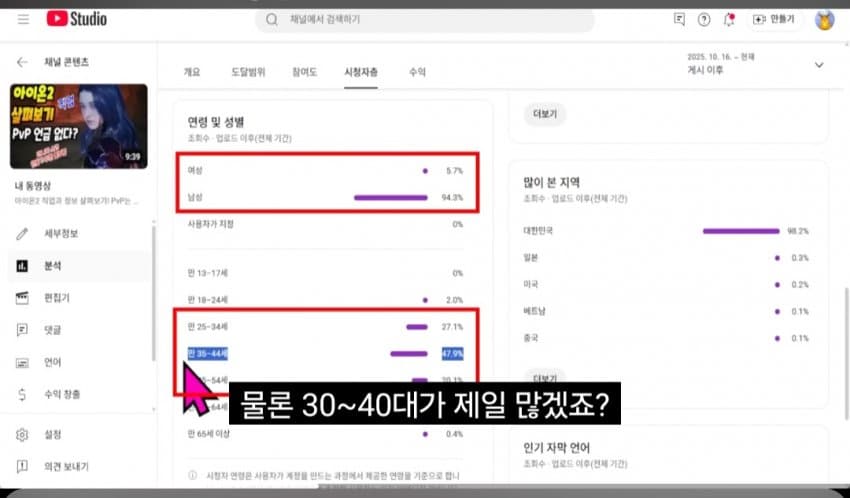Click the 만들기 create button
Screen dimensions: 850x498
click(776, 20)
